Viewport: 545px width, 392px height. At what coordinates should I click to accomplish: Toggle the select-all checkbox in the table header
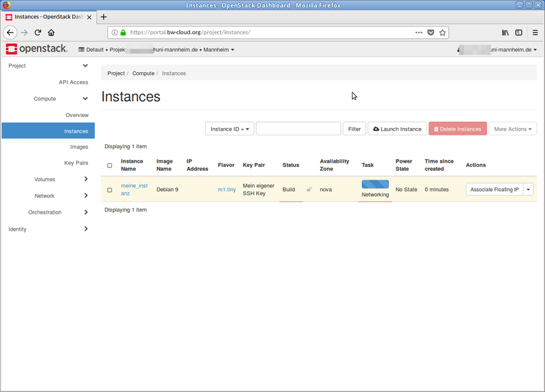pyautogui.click(x=110, y=165)
